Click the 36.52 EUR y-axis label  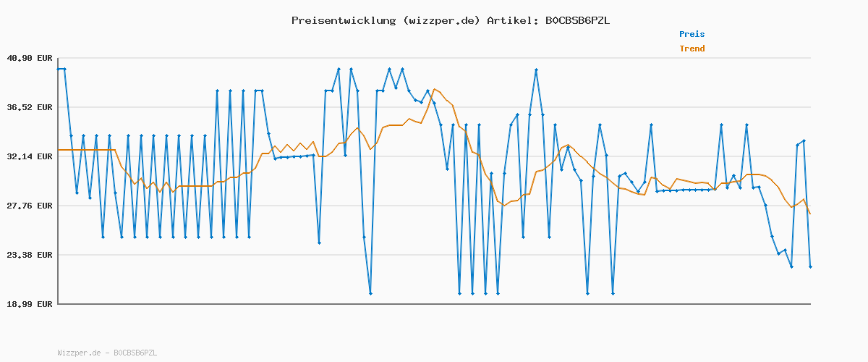pyautogui.click(x=30, y=107)
